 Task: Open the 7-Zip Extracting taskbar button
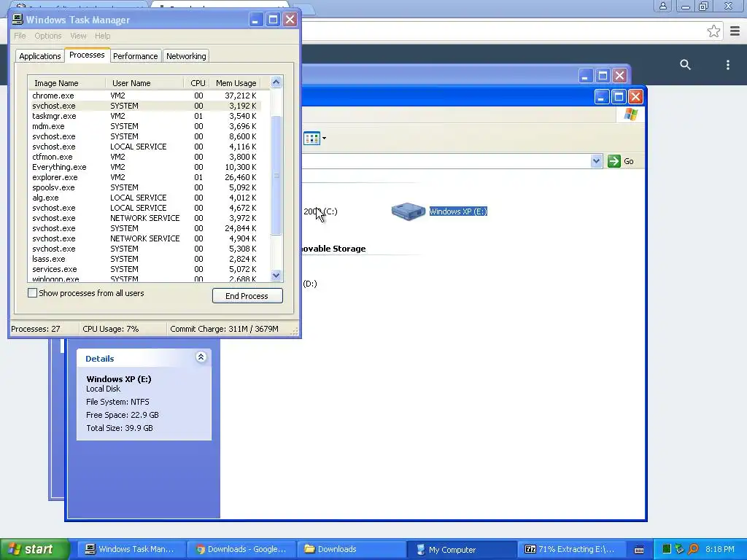pyautogui.click(x=573, y=549)
